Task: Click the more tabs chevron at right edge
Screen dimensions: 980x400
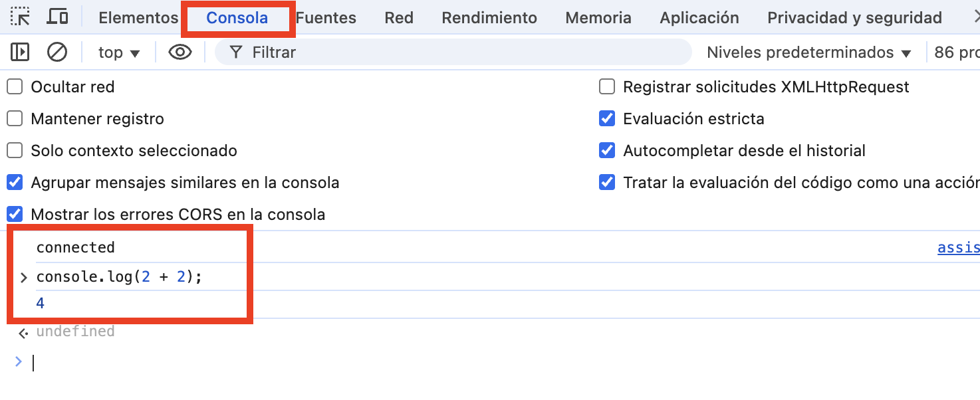Action: tap(973, 17)
